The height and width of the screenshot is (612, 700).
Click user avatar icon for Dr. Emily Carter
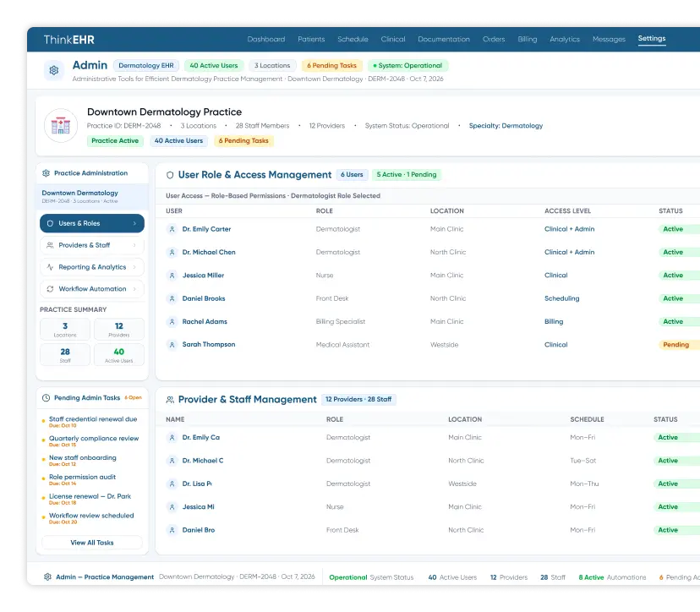pos(172,229)
